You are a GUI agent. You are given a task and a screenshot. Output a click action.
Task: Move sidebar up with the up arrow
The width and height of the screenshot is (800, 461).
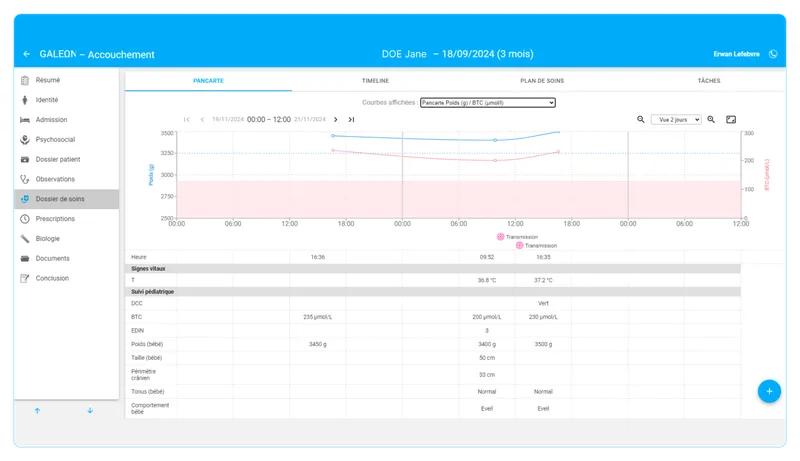37,411
